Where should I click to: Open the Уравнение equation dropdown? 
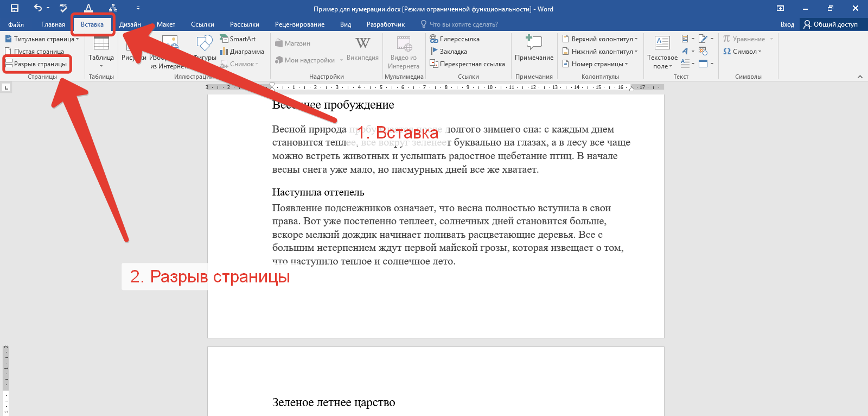748,39
